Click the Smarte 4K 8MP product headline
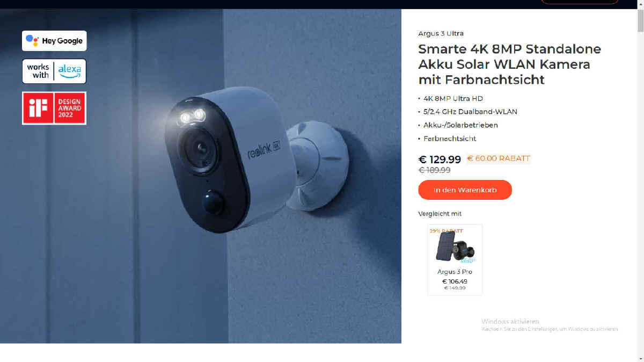Screen dimensions: 644x362 pyautogui.click(x=509, y=64)
